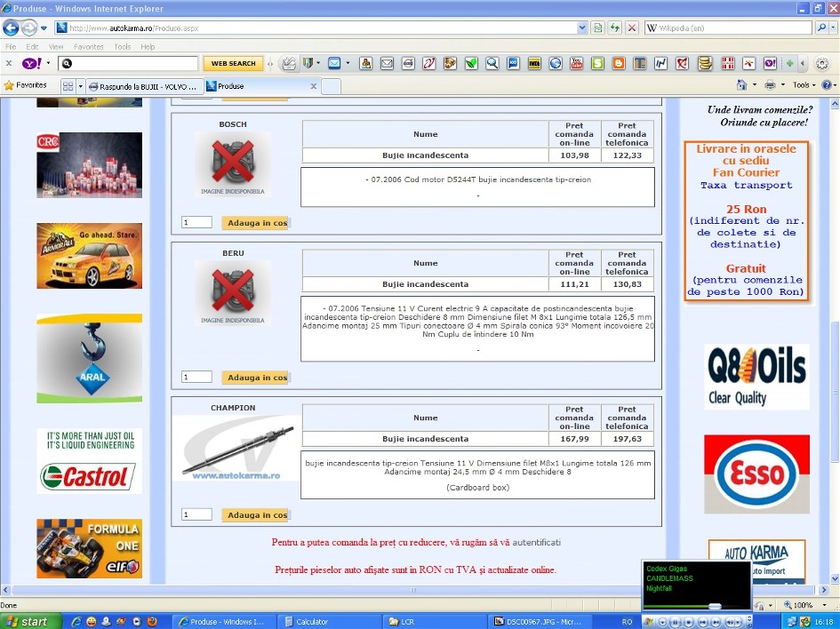Open the Tools command bar dropdown

coord(804,84)
